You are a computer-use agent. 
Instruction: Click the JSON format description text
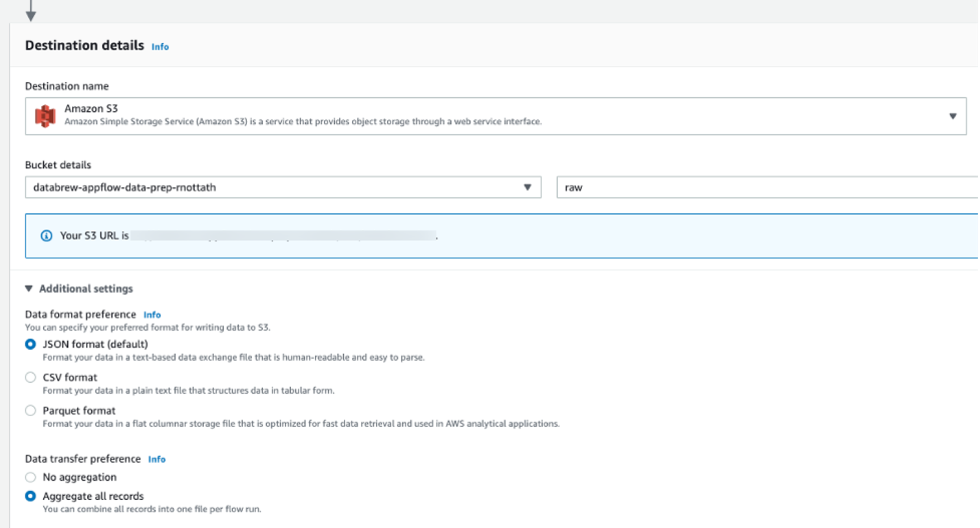[234, 358]
